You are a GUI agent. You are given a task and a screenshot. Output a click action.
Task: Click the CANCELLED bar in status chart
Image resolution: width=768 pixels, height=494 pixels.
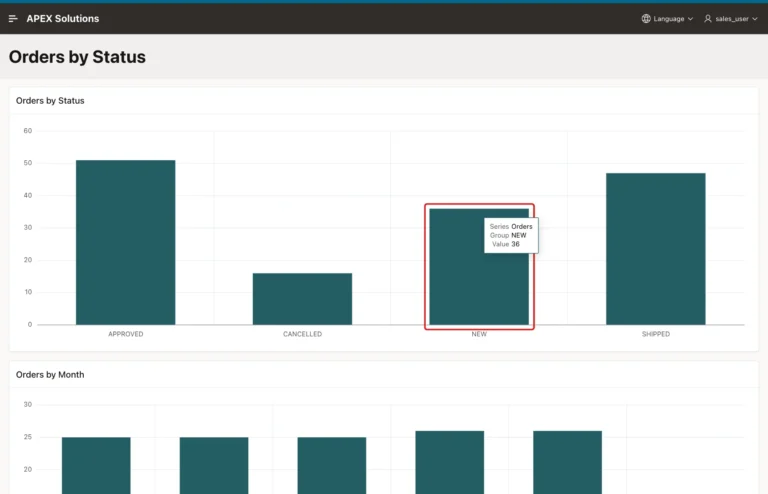tap(302, 299)
